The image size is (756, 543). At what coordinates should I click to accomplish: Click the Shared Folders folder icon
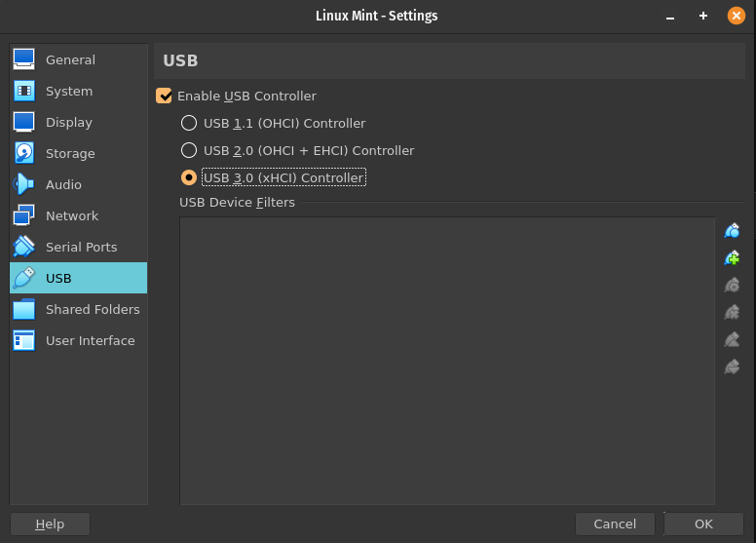[23, 309]
